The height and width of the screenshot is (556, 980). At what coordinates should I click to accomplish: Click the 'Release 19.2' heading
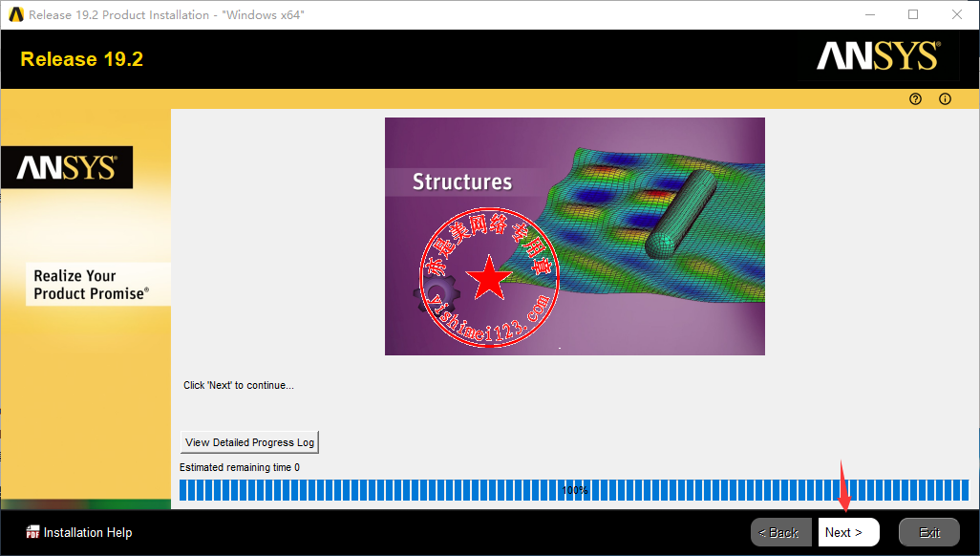pyautogui.click(x=82, y=59)
